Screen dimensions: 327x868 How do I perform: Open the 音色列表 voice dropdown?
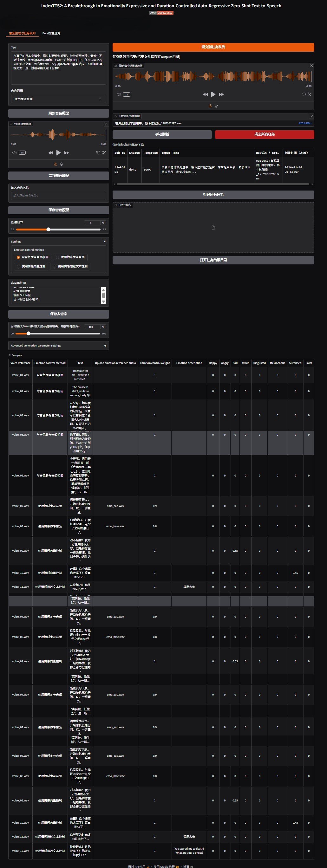pos(58,99)
